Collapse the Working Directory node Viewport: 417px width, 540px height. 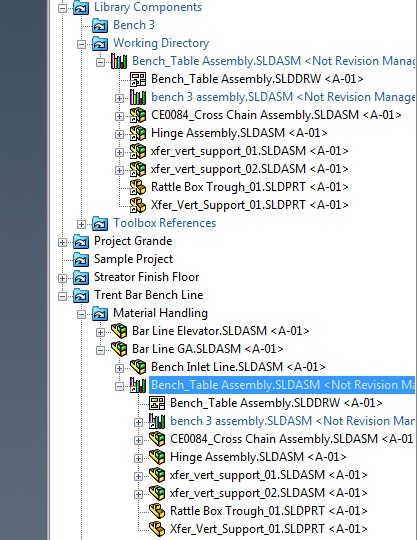[x=81, y=44]
